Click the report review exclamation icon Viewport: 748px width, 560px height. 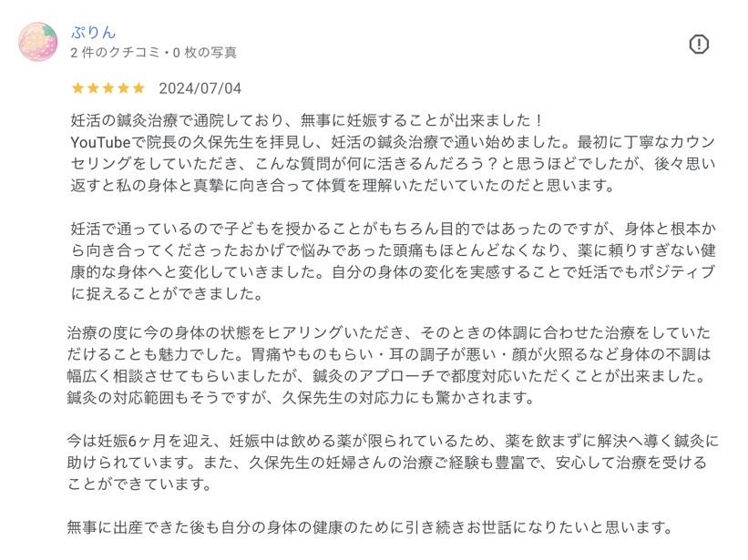(x=699, y=44)
